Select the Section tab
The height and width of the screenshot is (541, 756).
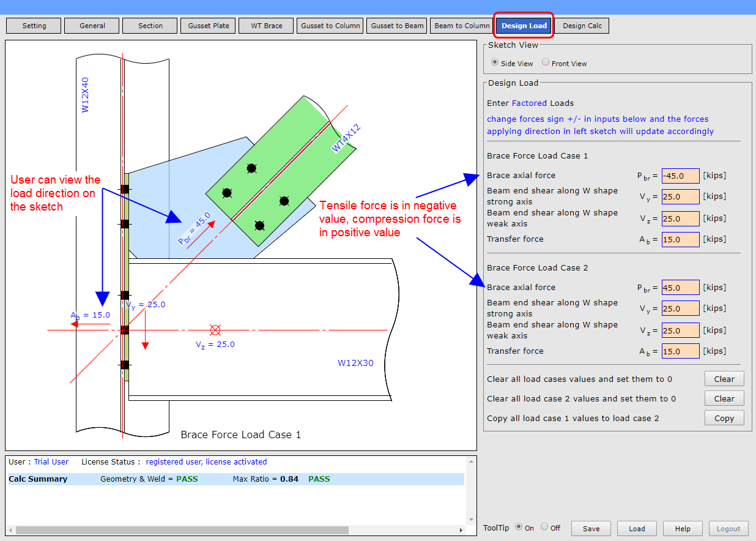[149, 25]
